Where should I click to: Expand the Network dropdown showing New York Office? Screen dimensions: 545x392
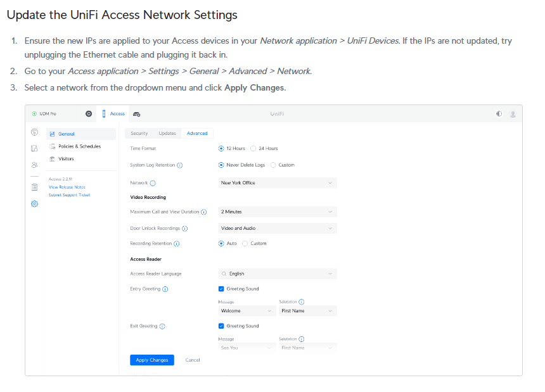[277, 183]
